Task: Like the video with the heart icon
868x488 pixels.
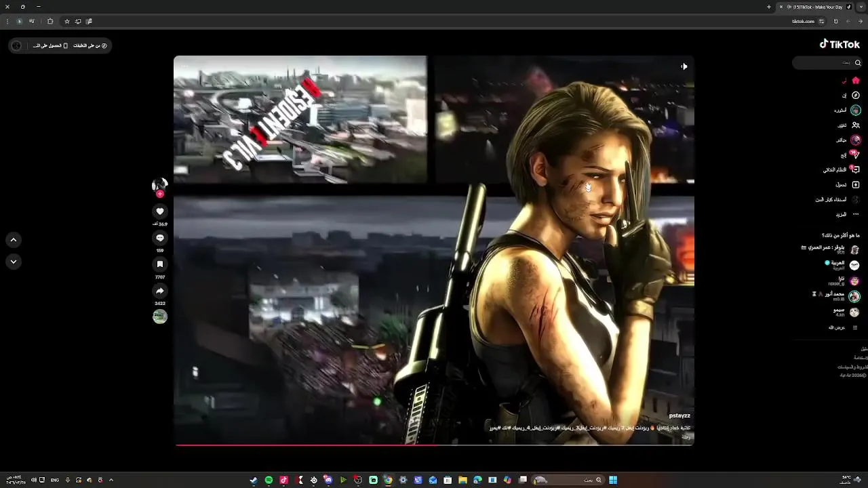Action: (x=160, y=211)
